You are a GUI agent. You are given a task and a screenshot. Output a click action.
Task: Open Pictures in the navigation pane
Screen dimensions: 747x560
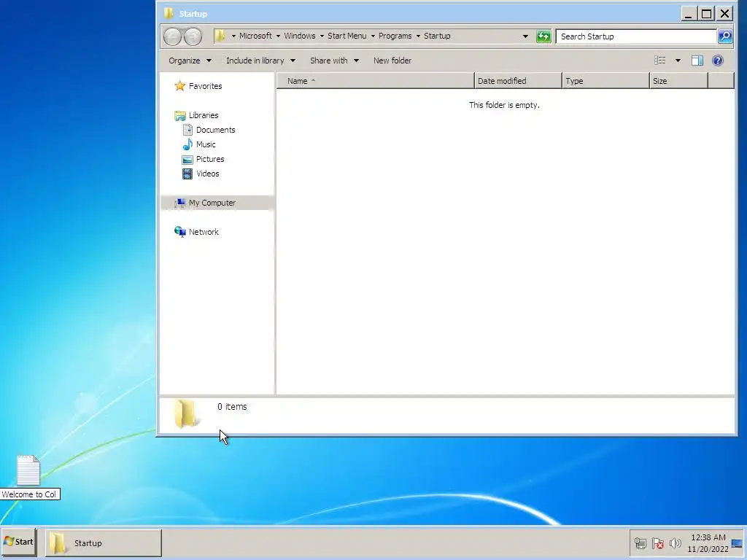pyautogui.click(x=210, y=159)
